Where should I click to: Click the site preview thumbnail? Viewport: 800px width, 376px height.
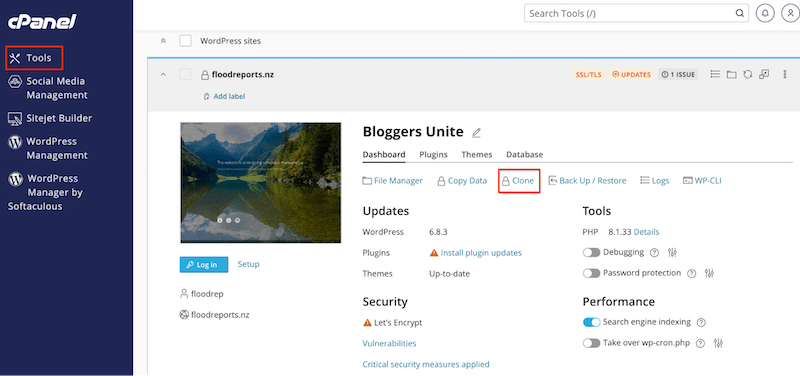click(x=261, y=183)
